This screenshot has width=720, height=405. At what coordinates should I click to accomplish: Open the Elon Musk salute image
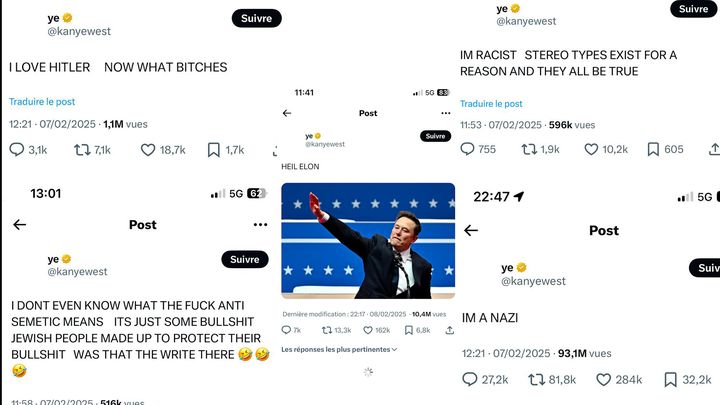coord(368,241)
